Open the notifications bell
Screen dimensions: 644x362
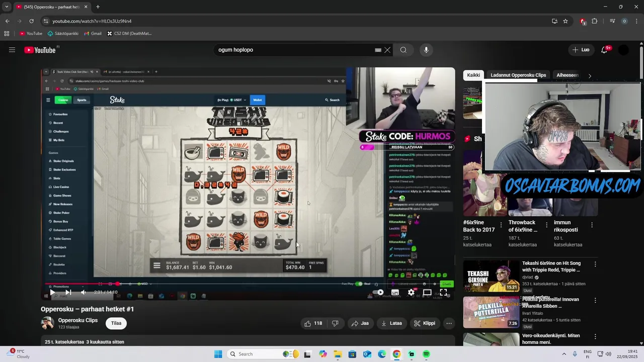605,50
